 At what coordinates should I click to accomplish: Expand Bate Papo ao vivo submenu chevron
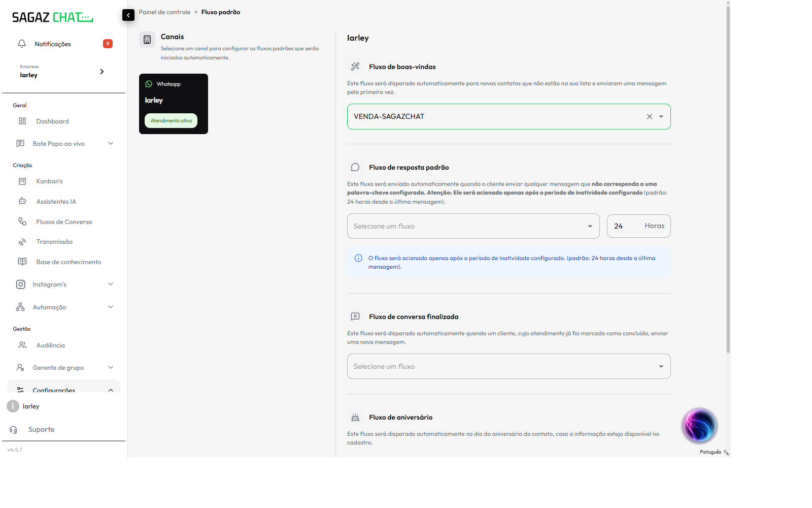point(111,143)
